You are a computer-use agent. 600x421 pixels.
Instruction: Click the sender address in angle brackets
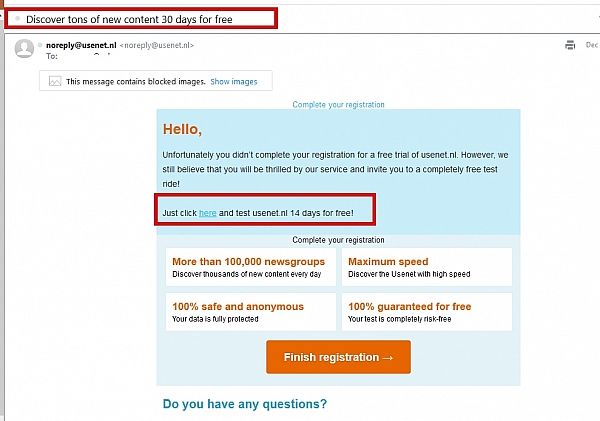pyautogui.click(x=157, y=45)
